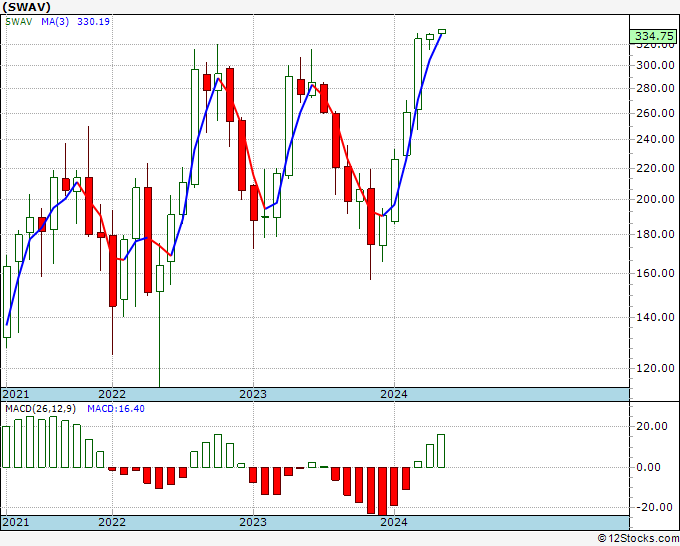Click the 120.00 price axis label

click(x=655, y=368)
